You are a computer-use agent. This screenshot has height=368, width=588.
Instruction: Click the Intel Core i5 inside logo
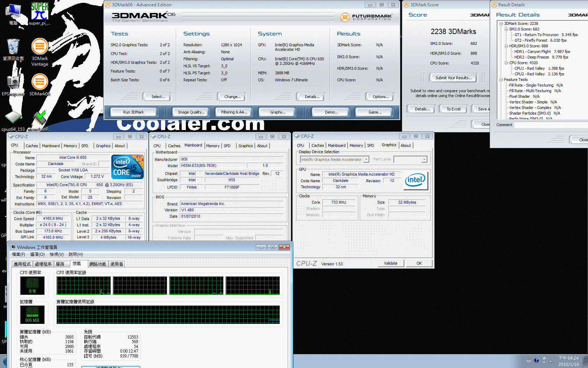click(127, 167)
